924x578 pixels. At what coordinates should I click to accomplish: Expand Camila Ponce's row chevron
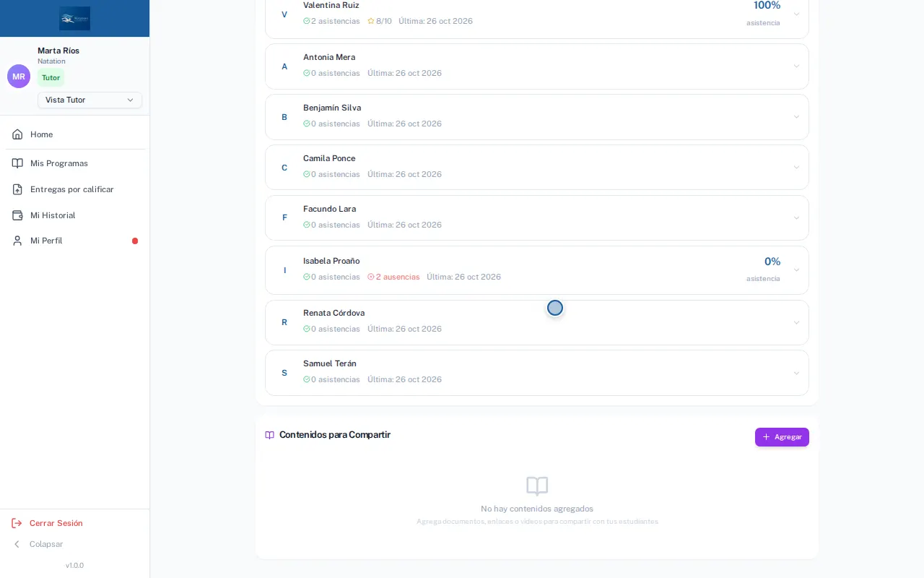pyautogui.click(x=797, y=168)
